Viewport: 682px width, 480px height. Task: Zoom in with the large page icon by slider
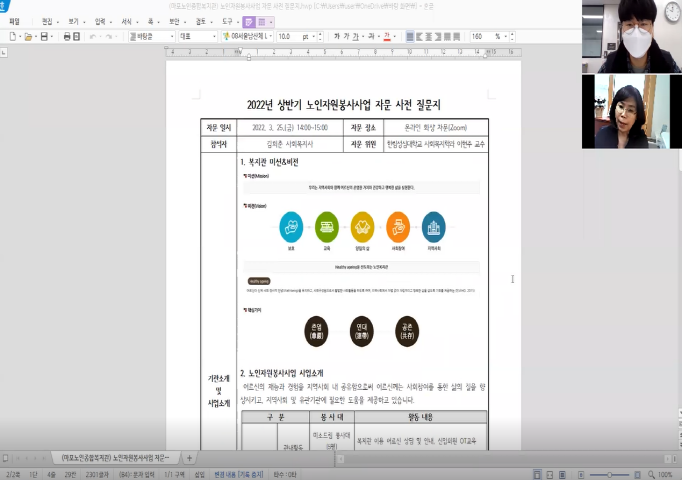[637, 474]
